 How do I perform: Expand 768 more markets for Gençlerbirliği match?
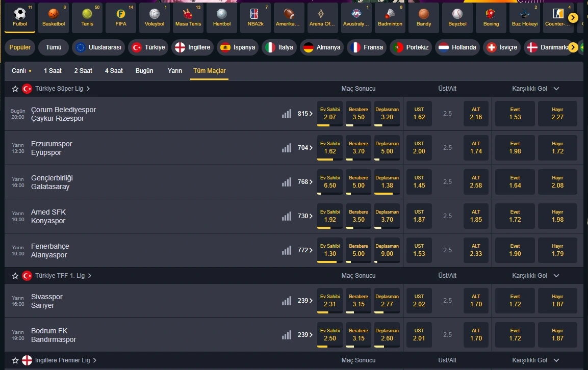[305, 182]
